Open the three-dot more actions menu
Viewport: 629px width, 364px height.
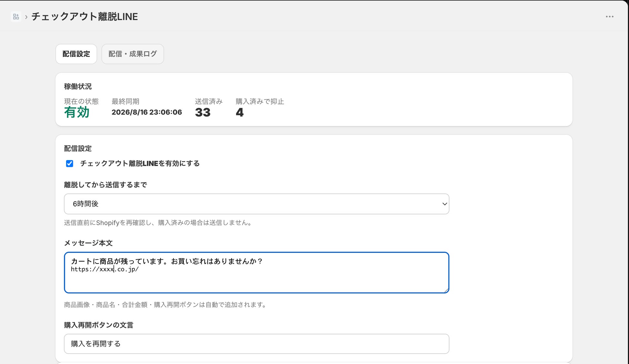coord(609,16)
